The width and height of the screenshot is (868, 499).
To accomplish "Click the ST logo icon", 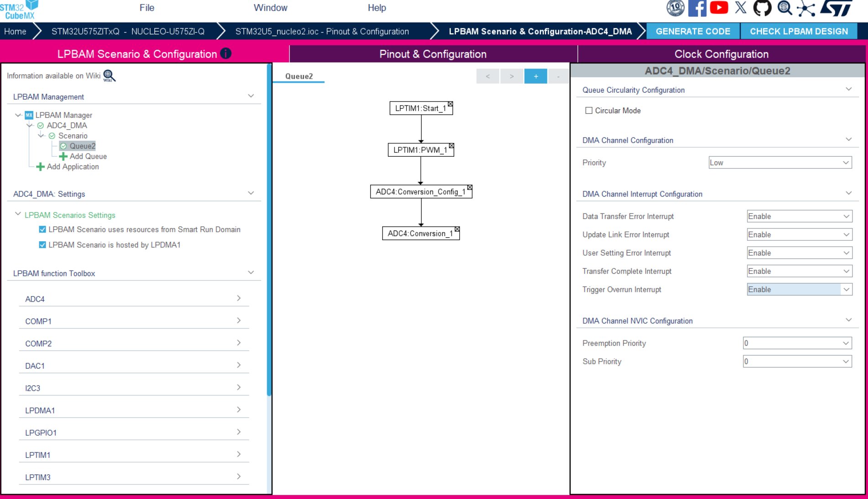I will coord(836,8).
